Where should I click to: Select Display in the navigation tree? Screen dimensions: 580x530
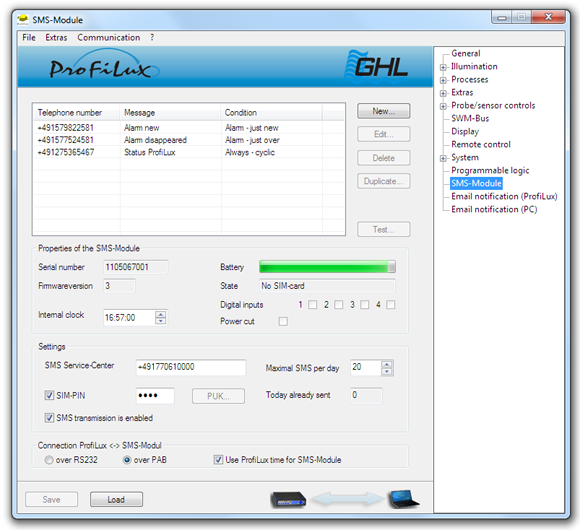tap(465, 131)
